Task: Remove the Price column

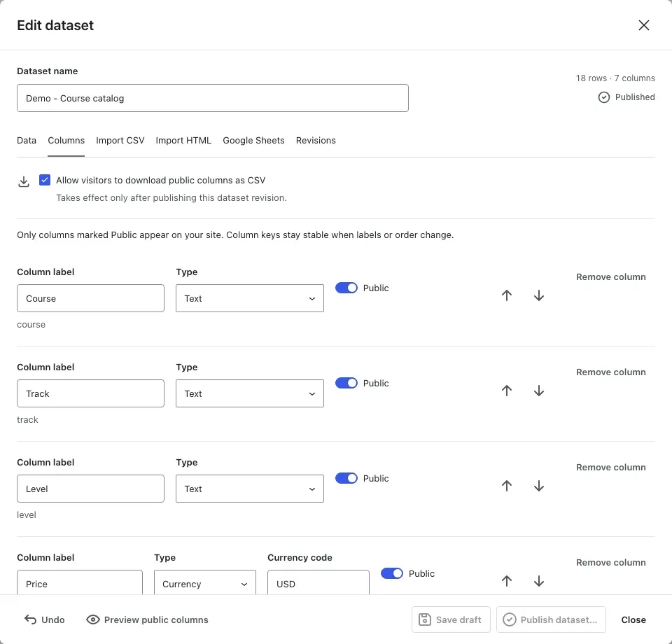Action: click(610, 562)
